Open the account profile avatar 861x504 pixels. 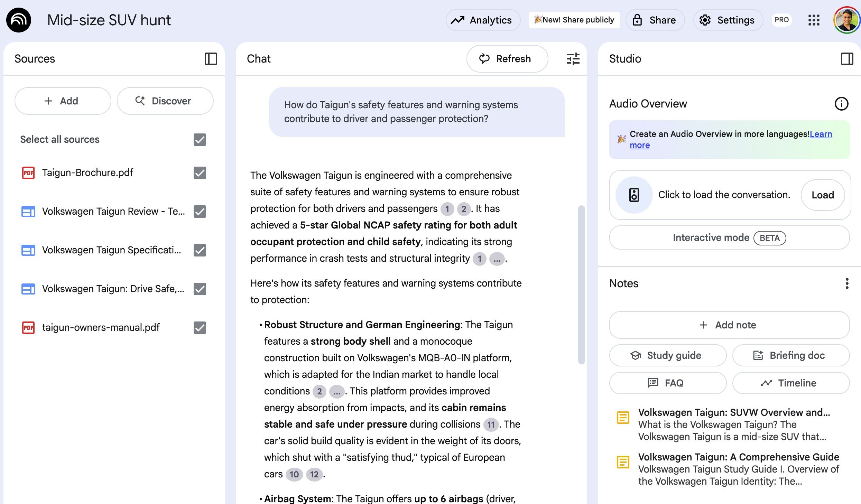click(847, 20)
